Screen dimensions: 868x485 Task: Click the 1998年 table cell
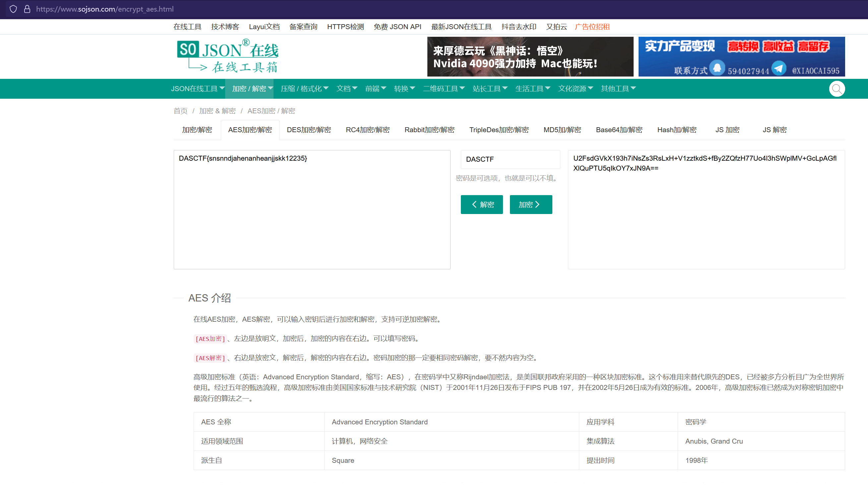pyautogui.click(x=761, y=460)
